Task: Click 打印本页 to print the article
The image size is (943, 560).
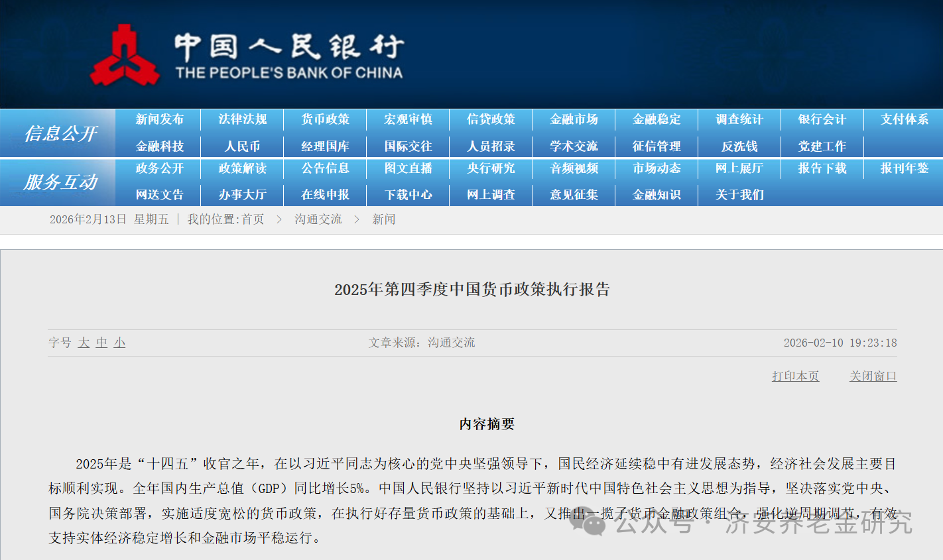Action: tap(795, 376)
